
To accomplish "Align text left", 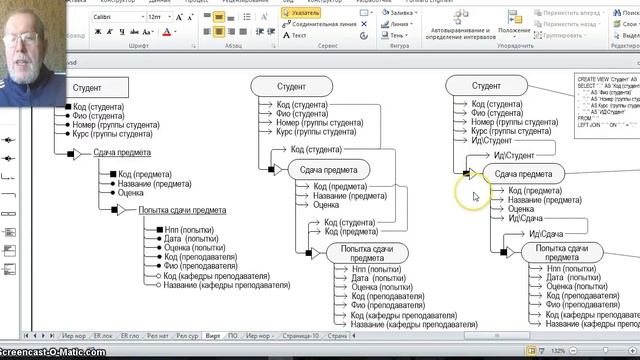I will pos(207,31).
